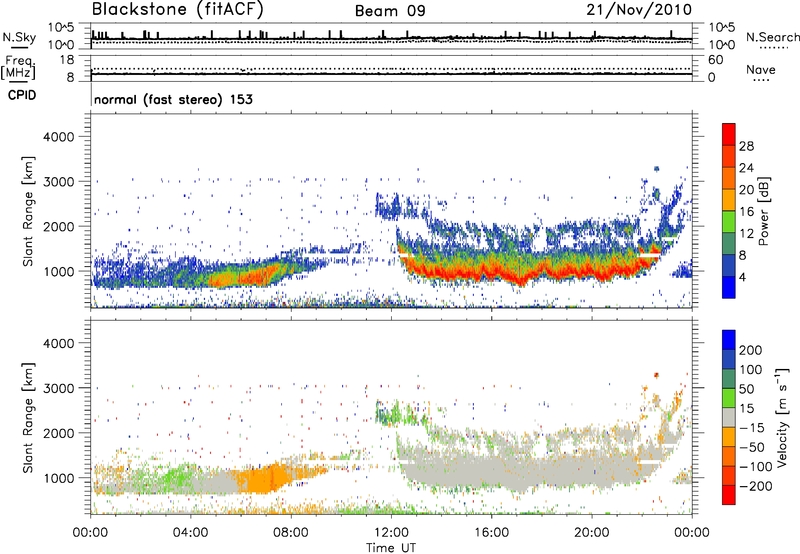Click the "12:00" time tick label

(391, 533)
